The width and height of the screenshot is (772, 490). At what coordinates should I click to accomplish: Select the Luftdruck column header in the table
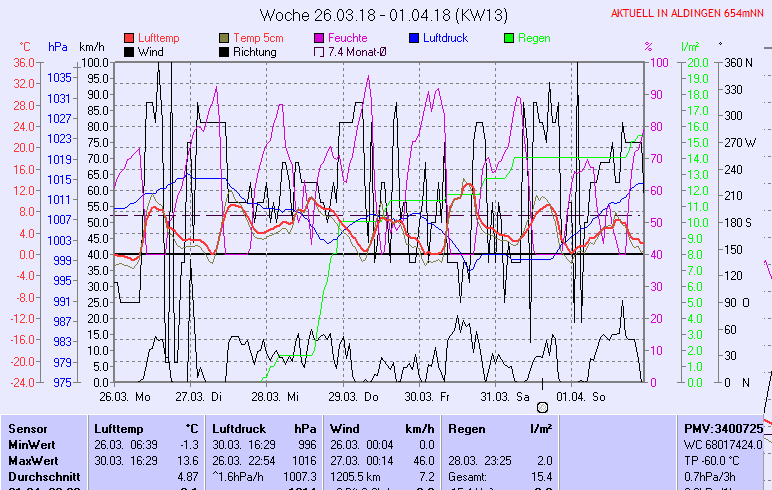pos(239,428)
